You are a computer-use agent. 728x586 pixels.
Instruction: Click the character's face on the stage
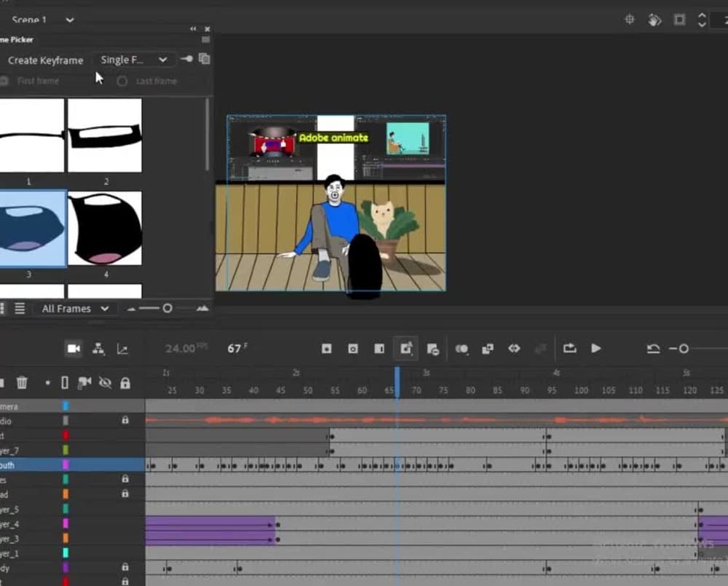334,191
